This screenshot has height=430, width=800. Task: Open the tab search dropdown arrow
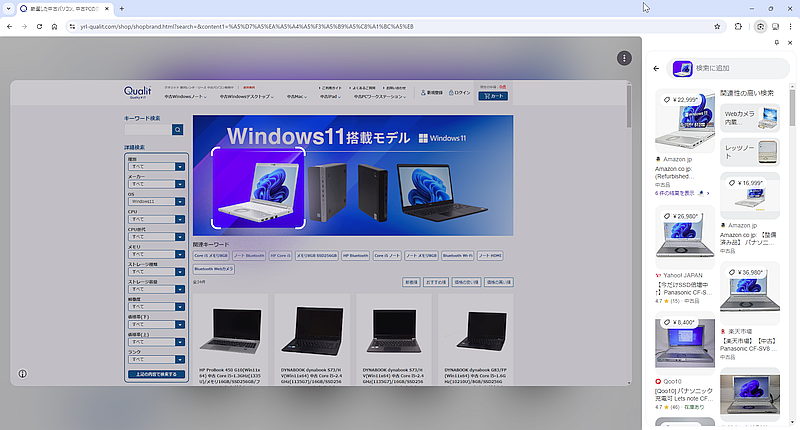[x=8, y=9]
